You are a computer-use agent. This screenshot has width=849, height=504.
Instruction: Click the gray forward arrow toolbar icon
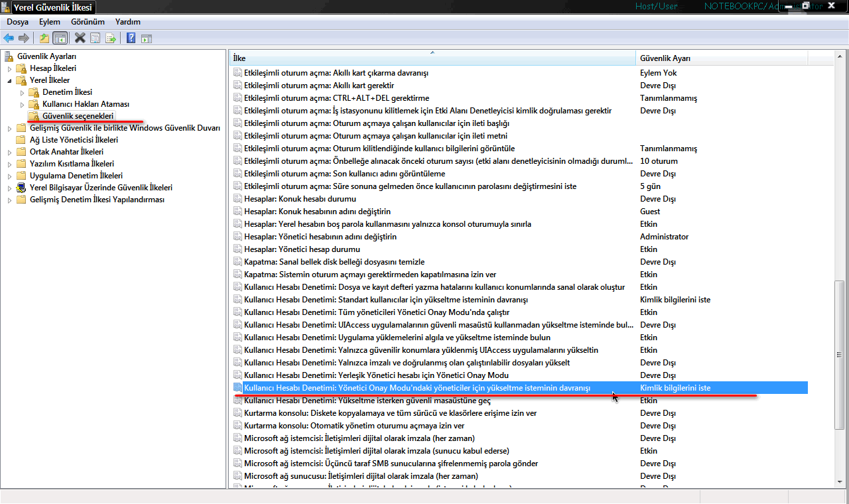click(24, 38)
